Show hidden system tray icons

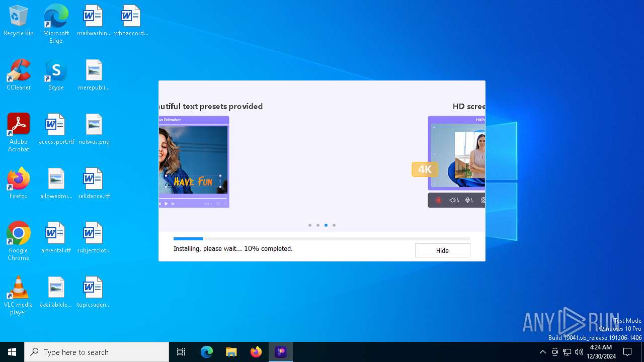542,352
